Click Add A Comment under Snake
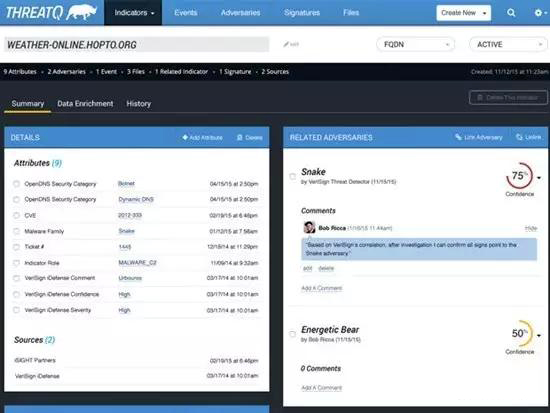Image resolution: width=550 pixels, height=413 pixels. point(322,288)
